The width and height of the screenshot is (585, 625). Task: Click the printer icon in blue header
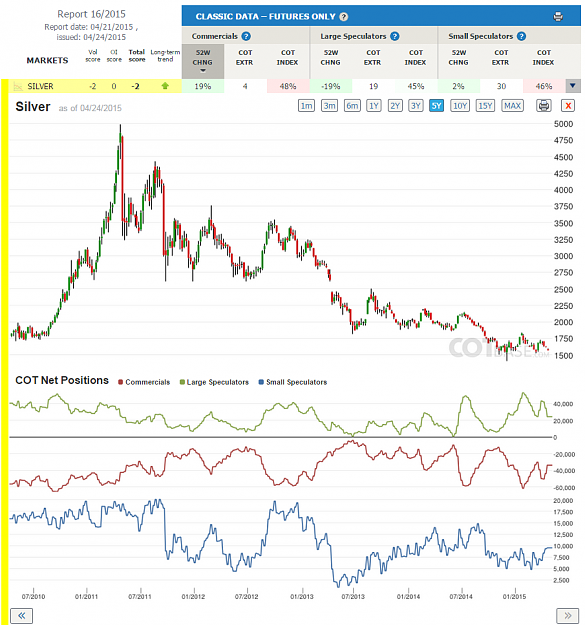[x=558, y=17]
